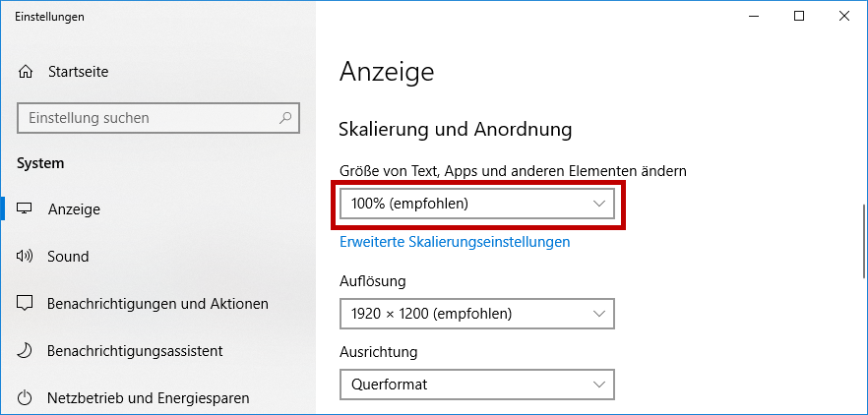The width and height of the screenshot is (868, 415).
Task: Click the Netzbetrieb und Energiesparen power icon
Action: 26,398
